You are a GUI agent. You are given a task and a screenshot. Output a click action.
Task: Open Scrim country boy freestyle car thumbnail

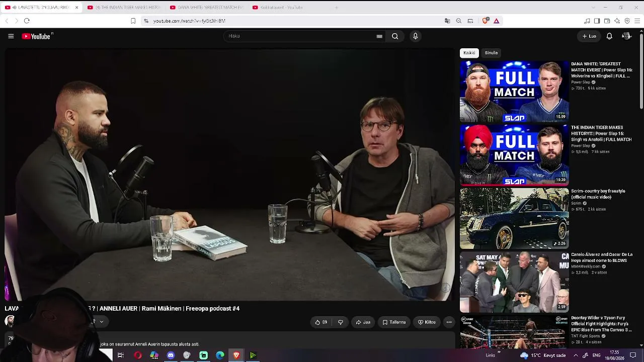514,219
